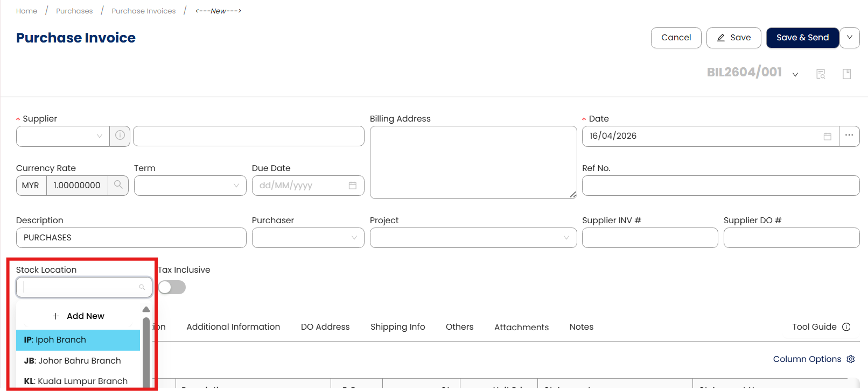Open the Date calendar picker icon
The height and width of the screenshot is (391, 868).
828,136
